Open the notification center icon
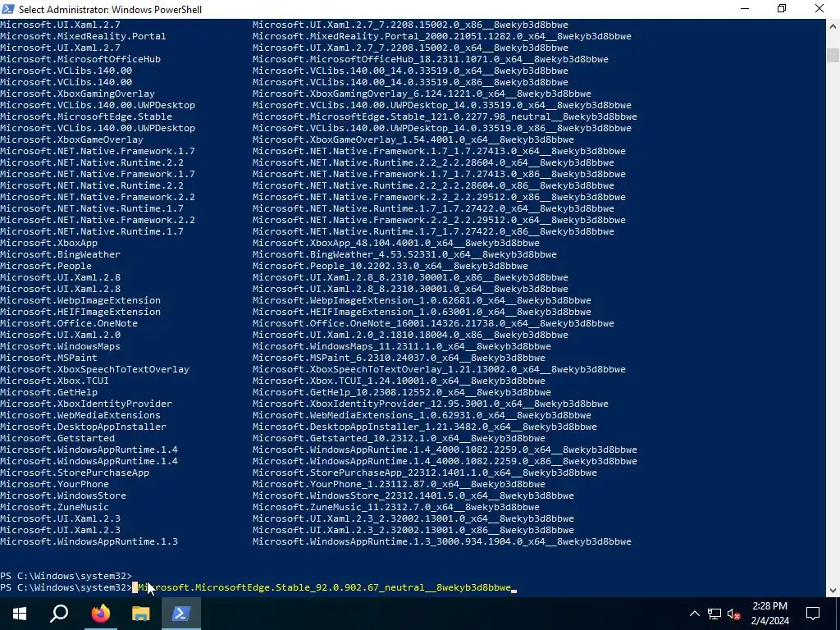This screenshot has height=630, width=840. [813, 614]
